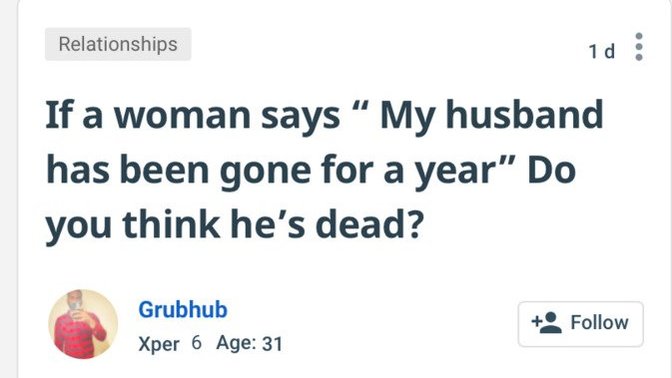Click the word "Do" in the question title
The height and width of the screenshot is (378, 672).
(x=551, y=170)
